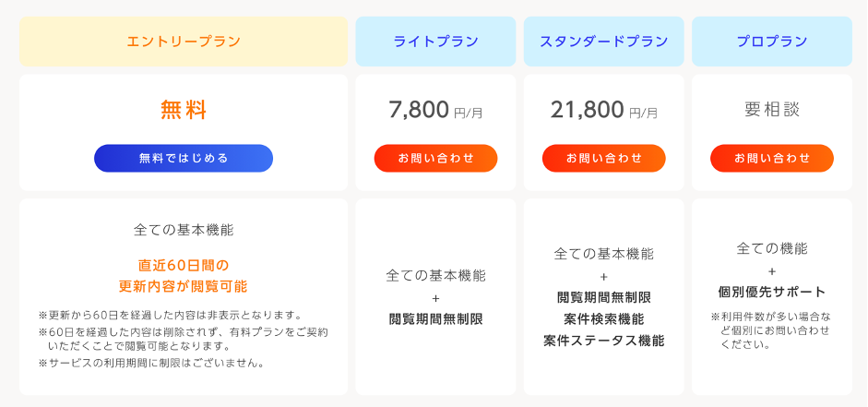
Task: Click the 利用件数が多い場合 note
Action: point(772,330)
